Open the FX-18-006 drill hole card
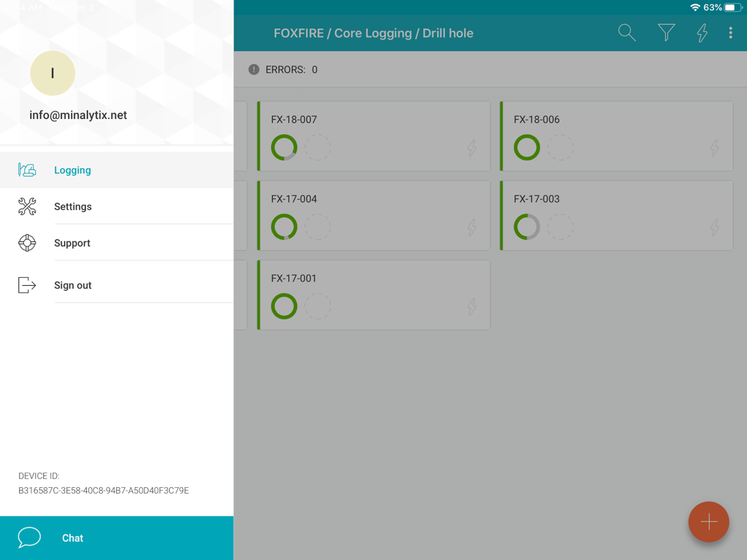The width and height of the screenshot is (747, 560). click(616, 136)
